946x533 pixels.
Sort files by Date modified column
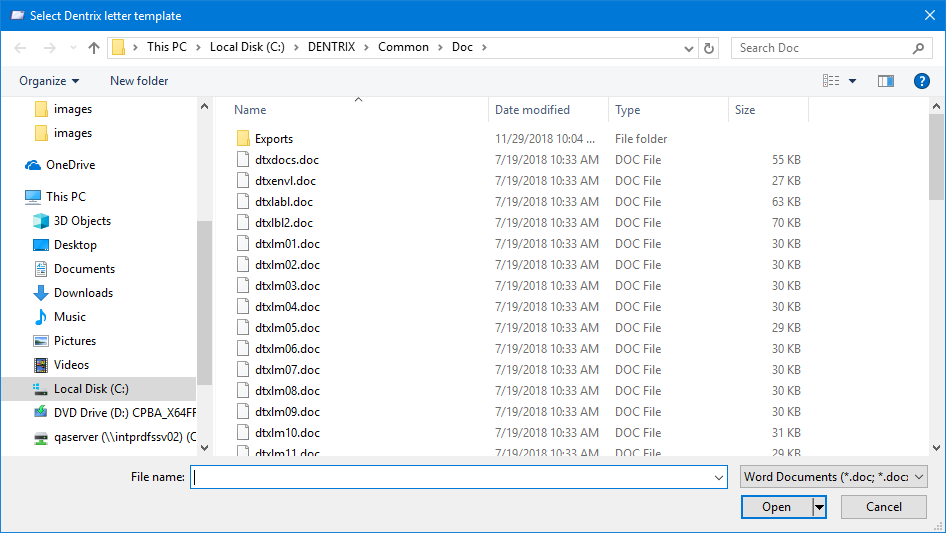tap(532, 110)
